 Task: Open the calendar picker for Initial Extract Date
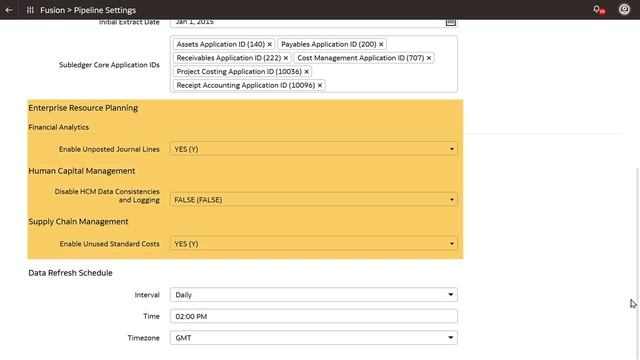451,22
